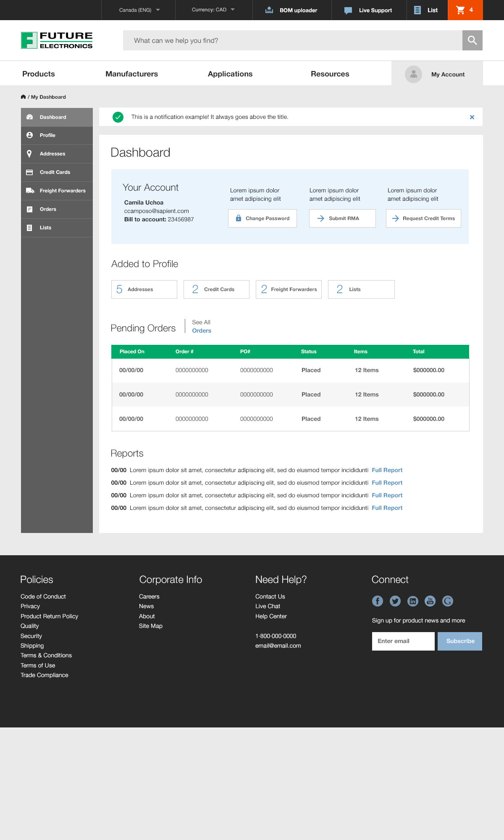Screen dimensions: 504x840
Task: Click the email@email.com footer address
Action: pos(278,646)
